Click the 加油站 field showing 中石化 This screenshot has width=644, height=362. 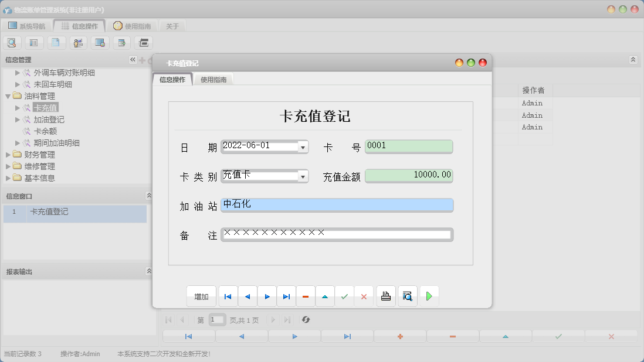point(336,205)
